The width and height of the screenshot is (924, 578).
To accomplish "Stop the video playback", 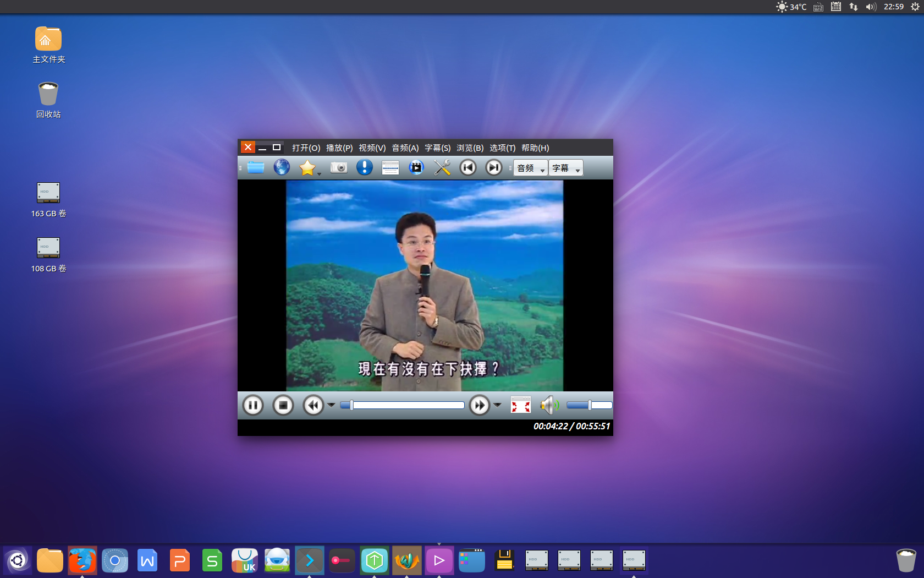I will pos(283,406).
